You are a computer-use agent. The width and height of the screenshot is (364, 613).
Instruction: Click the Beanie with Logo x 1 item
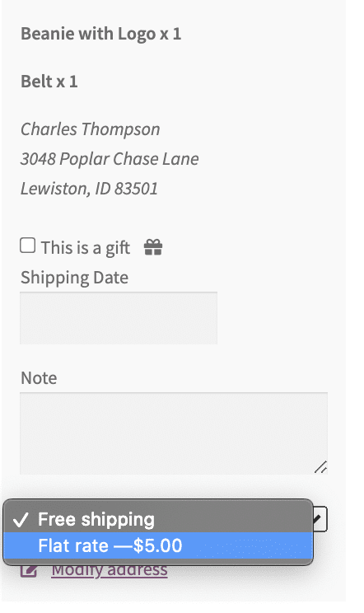(100, 34)
